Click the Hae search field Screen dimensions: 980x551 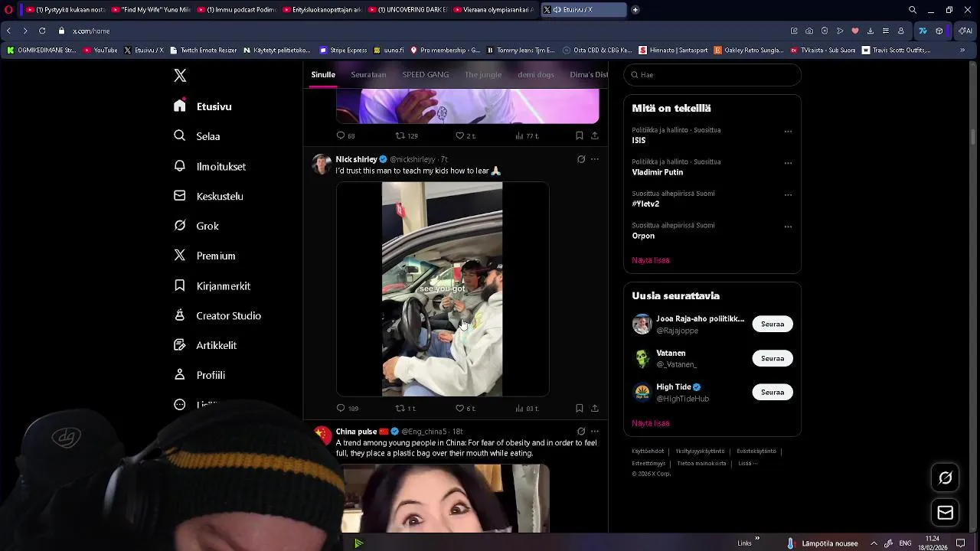[712, 75]
